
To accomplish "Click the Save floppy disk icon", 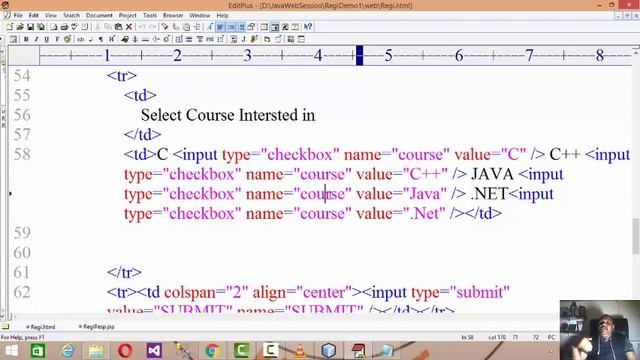I will (x=30, y=27).
